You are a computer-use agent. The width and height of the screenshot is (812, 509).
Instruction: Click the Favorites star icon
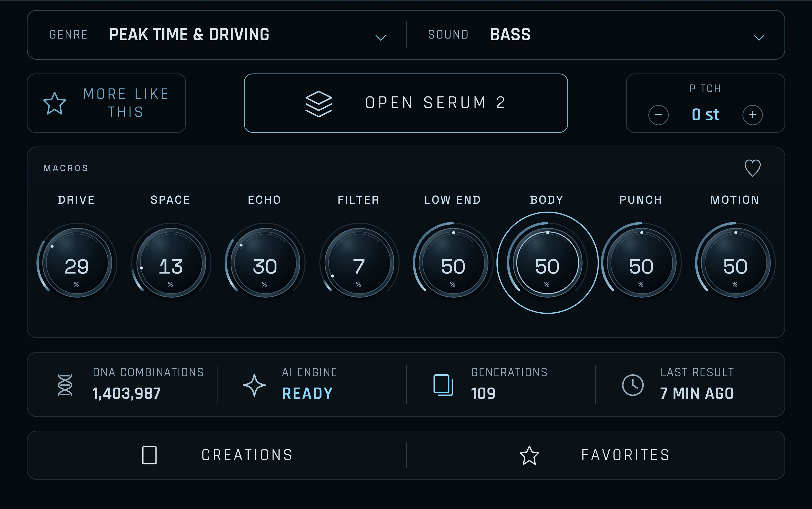pyautogui.click(x=529, y=455)
